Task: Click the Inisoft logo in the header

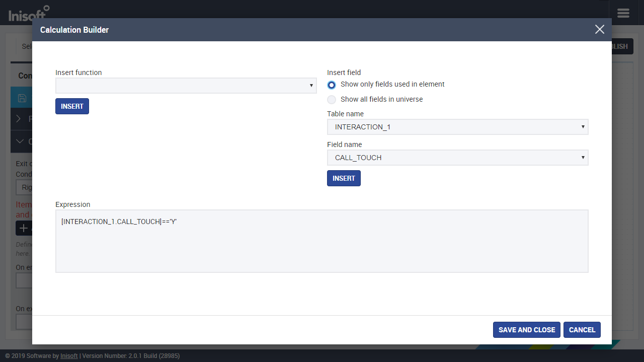Action: (x=29, y=12)
